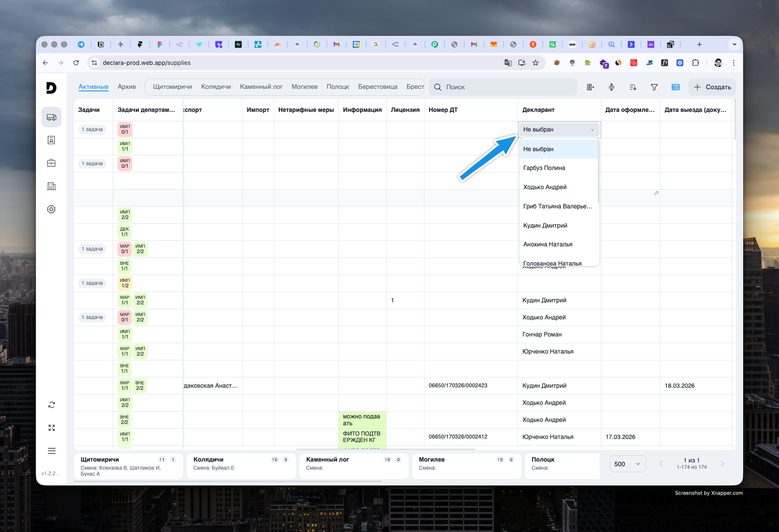Viewport: 779px width, 532px height.
Task: Click the row height icon in toolbar
Action: 612,87
